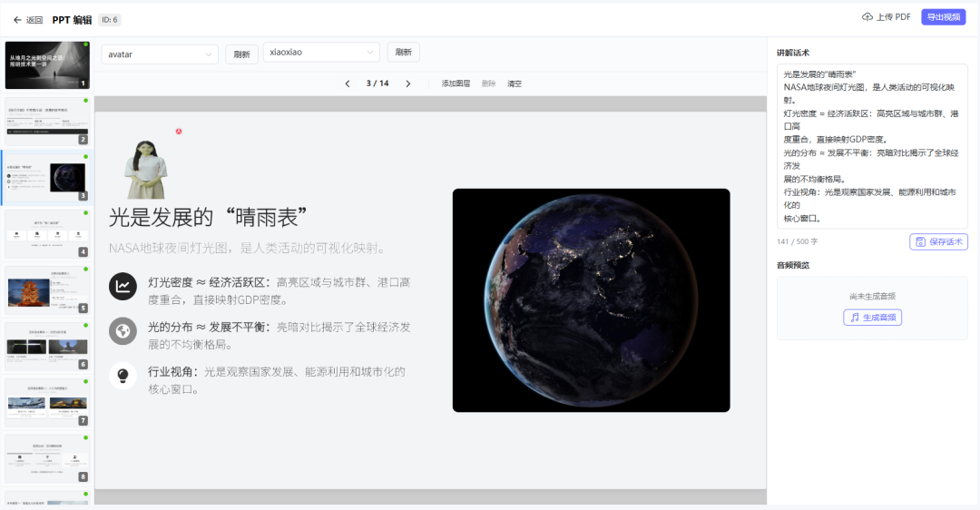Click the red marker icon above the avatar
Screen dimensions: 980x510
coord(179,132)
